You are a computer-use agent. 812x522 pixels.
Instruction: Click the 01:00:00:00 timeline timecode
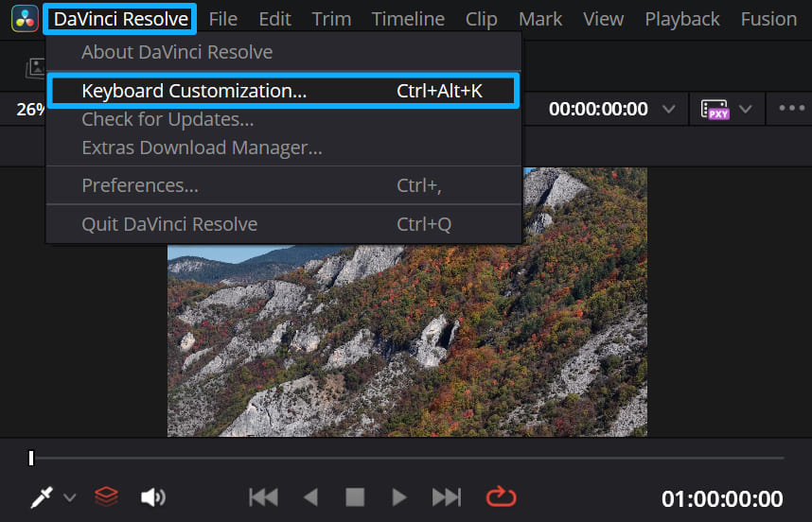722,499
